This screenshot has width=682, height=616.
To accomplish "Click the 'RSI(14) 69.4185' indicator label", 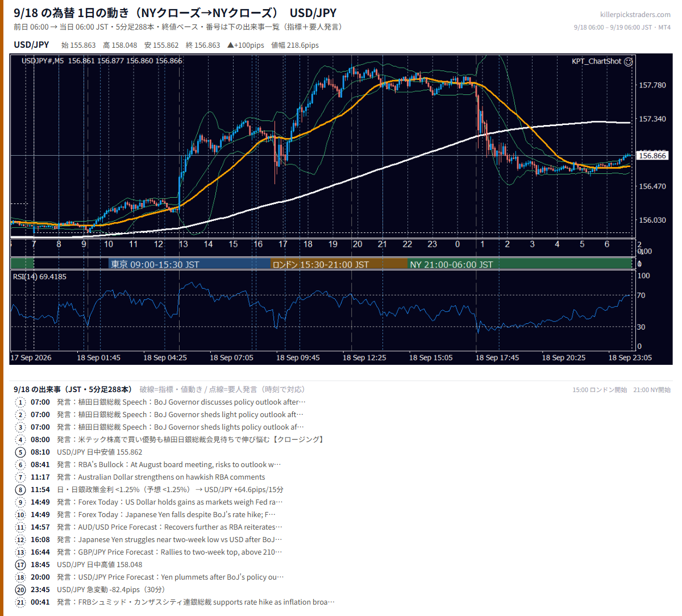I will (x=40, y=277).
